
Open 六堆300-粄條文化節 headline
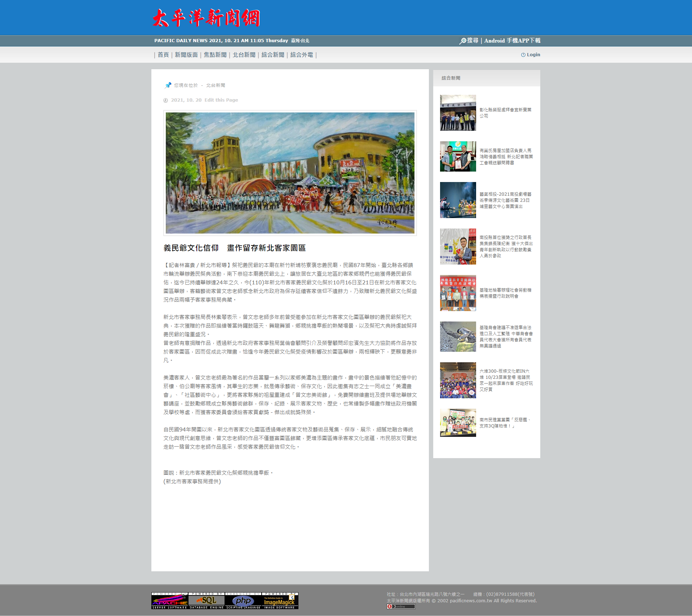coord(506,380)
